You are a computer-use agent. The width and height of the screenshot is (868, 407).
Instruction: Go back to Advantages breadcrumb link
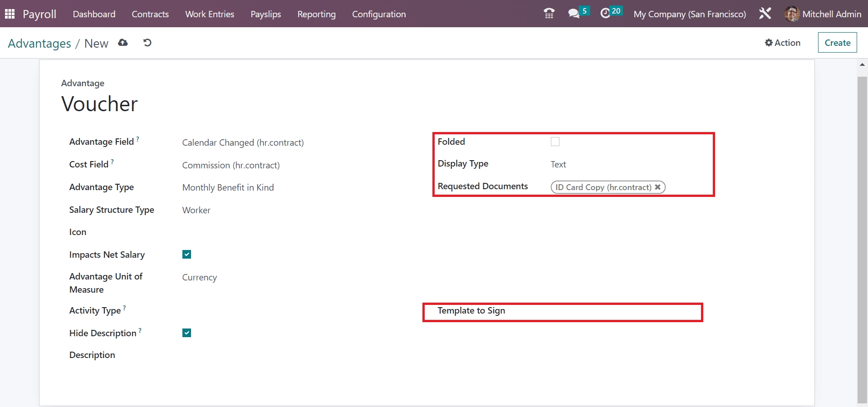click(39, 44)
